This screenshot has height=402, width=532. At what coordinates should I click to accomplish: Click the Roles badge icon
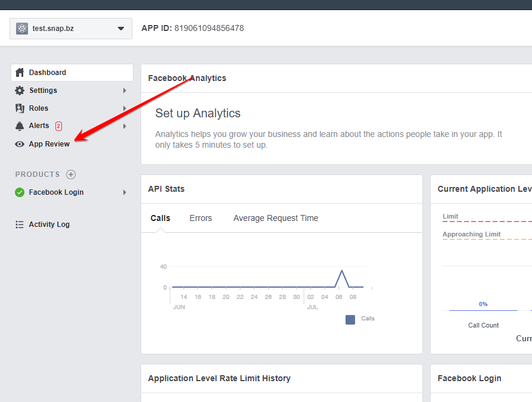pyautogui.click(x=20, y=108)
